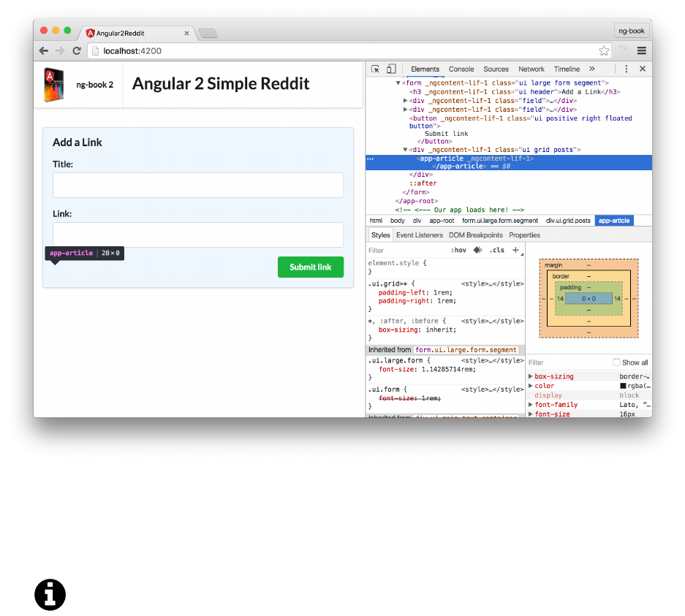Viewport: 685px width, 616px height.
Task: Click the ellipsis on selected app-article row
Action: point(371,159)
